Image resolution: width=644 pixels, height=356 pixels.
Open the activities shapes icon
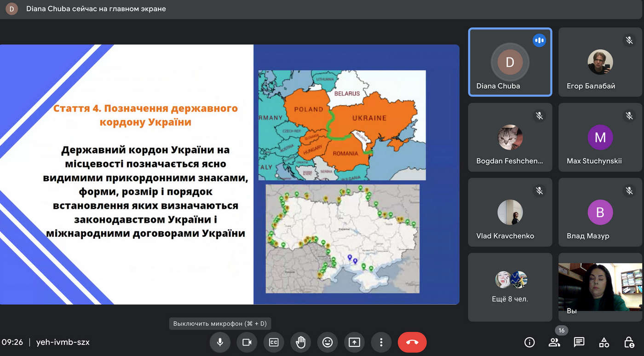604,342
